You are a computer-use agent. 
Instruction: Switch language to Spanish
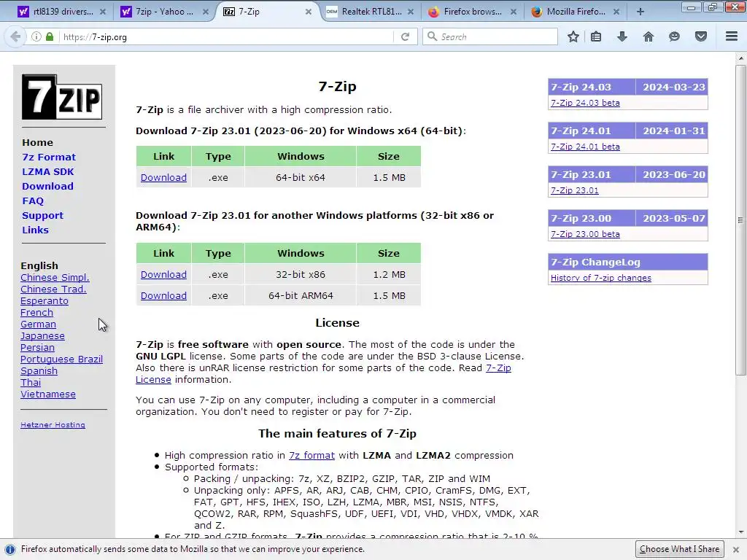(39, 371)
